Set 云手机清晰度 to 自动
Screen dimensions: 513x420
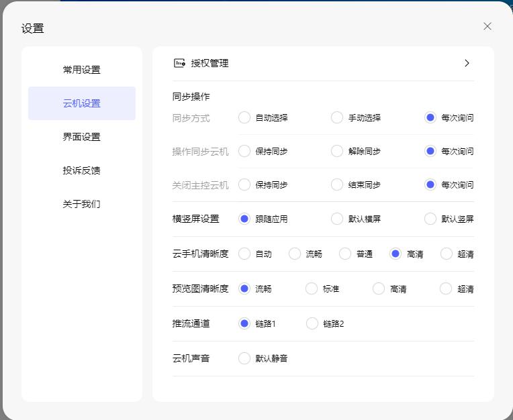[244, 254]
